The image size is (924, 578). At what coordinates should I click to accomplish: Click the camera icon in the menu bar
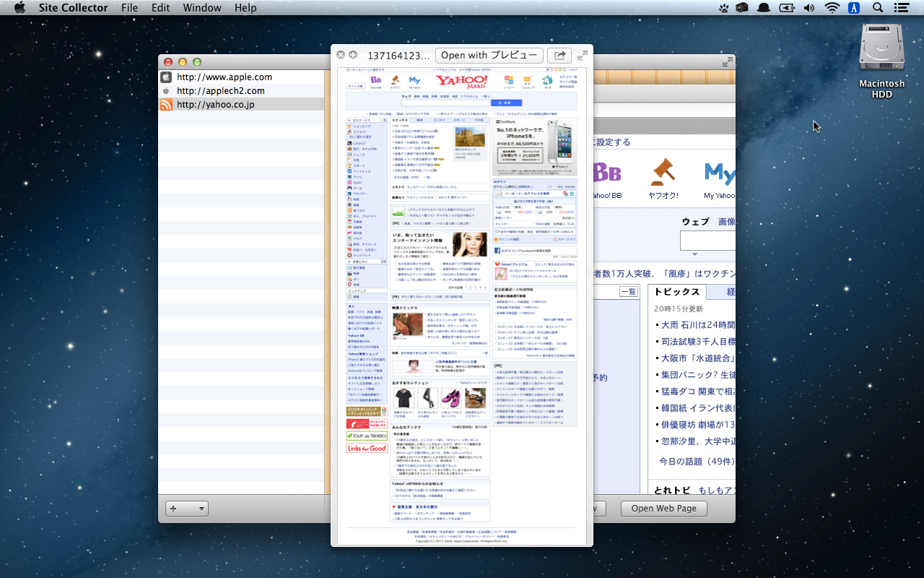[741, 8]
